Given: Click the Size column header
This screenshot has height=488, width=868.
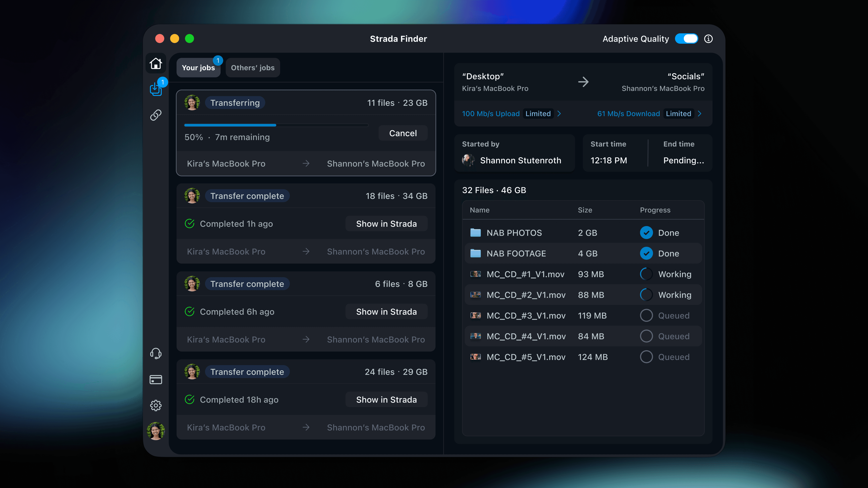Looking at the screenshot, I should [585, 210].
